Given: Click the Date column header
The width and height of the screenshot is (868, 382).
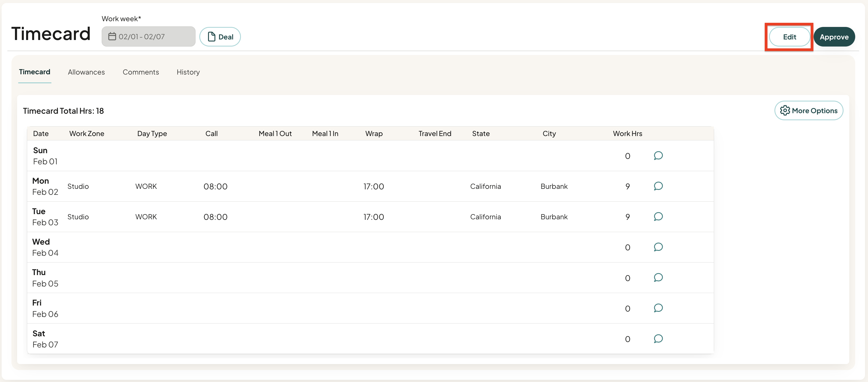Looking at the screenshot, I should [41, 134].
